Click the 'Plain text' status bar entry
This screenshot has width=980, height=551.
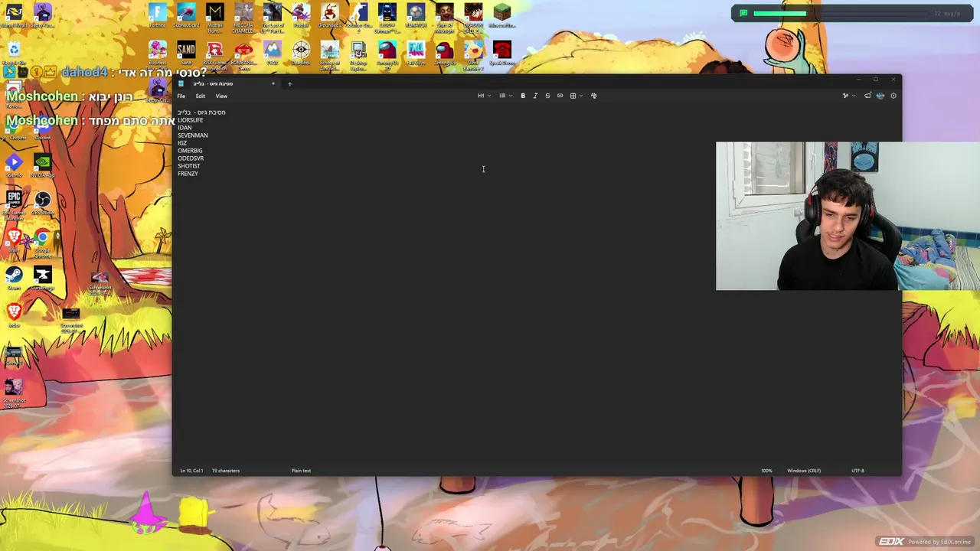(301, 471)
